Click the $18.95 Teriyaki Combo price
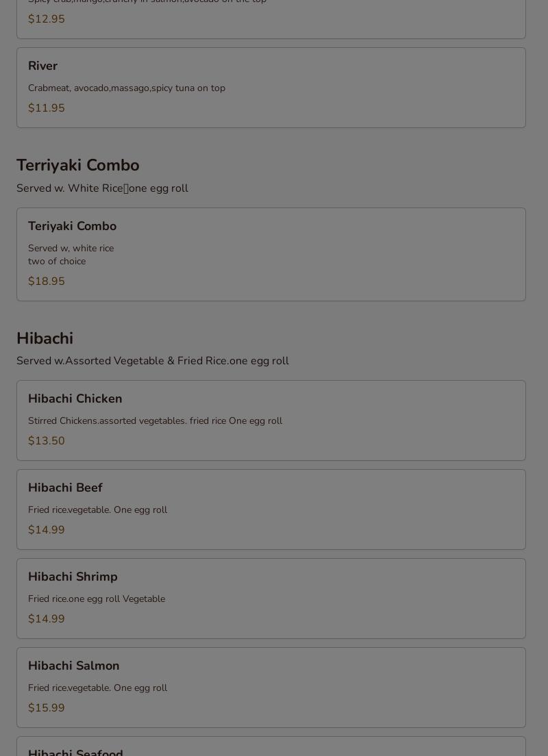This screenshot has width=548, height=756. point(47,281)
